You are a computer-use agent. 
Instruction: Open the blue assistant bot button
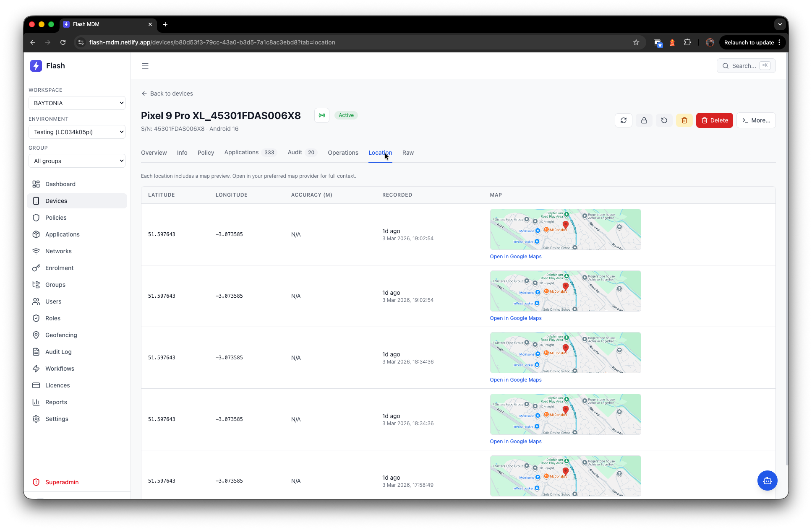[767, 481]
